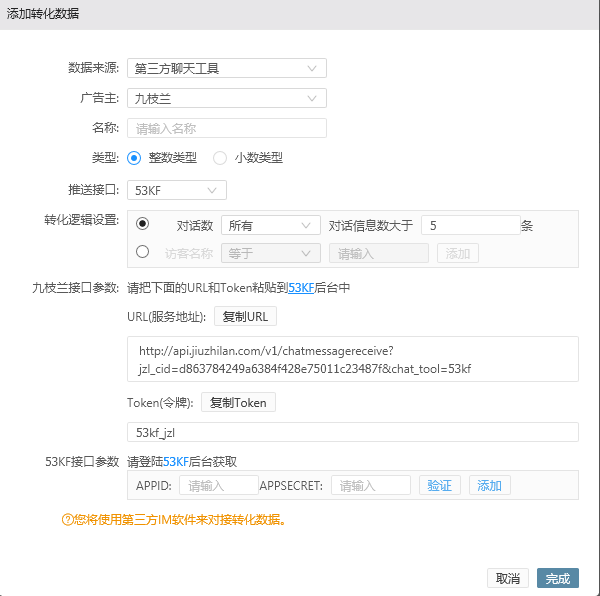Click the 九枝兰接口参数 label
600x596 pixels.
[x=75, y=288]
